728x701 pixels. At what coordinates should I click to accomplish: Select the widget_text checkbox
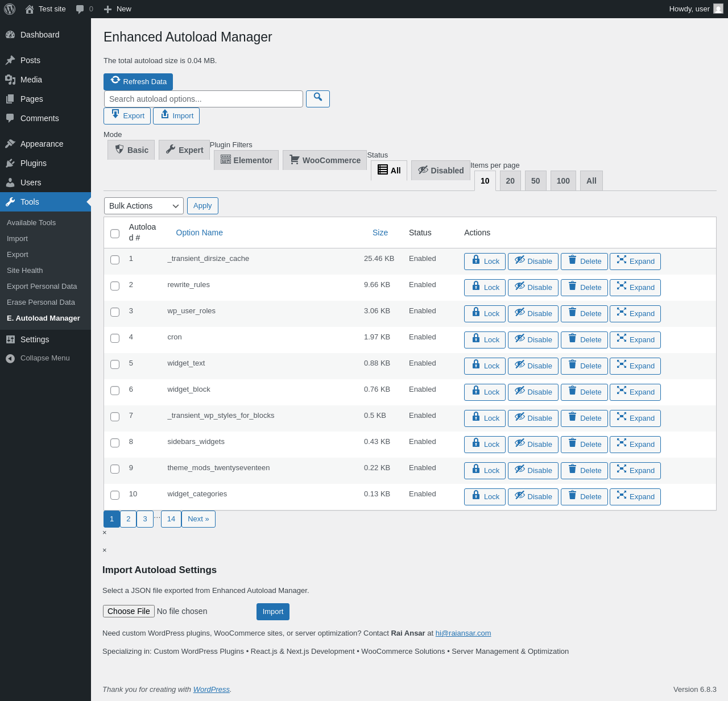[x=115, y=364]
